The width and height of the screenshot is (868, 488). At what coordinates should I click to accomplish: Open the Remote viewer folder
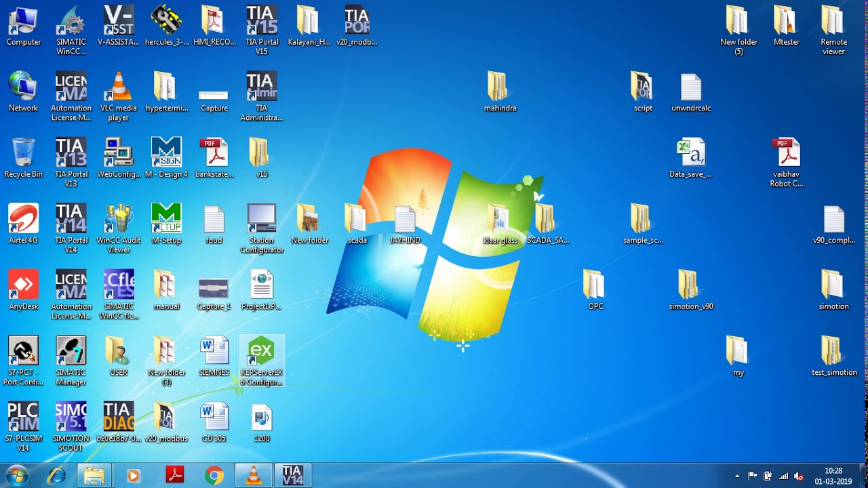click(x=833, y=30)
